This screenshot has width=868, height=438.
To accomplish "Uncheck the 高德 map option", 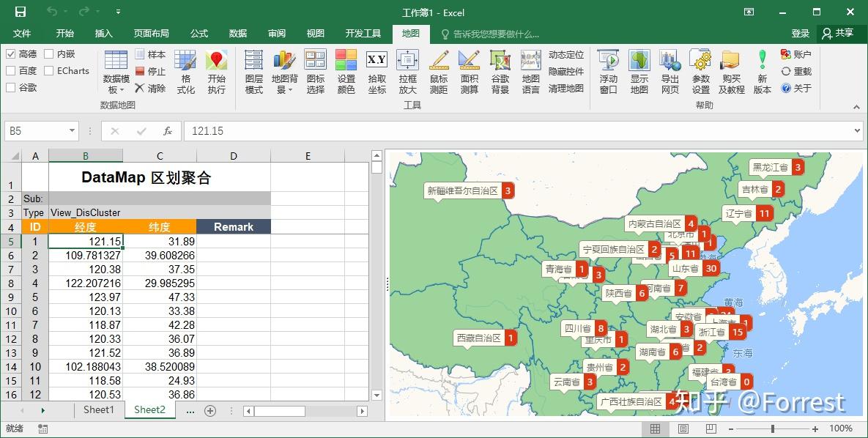I will click(12, 56).
